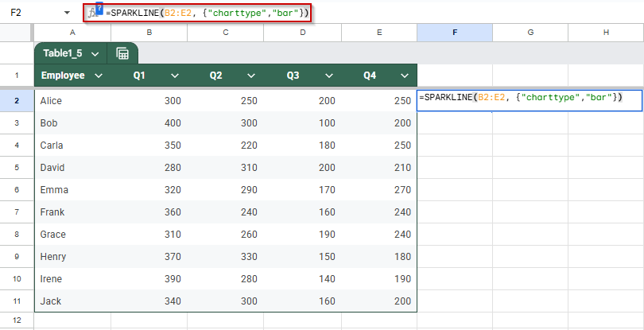Open the Q4 column dropdown arrow
Screen dimensions: 644x330
405,76
